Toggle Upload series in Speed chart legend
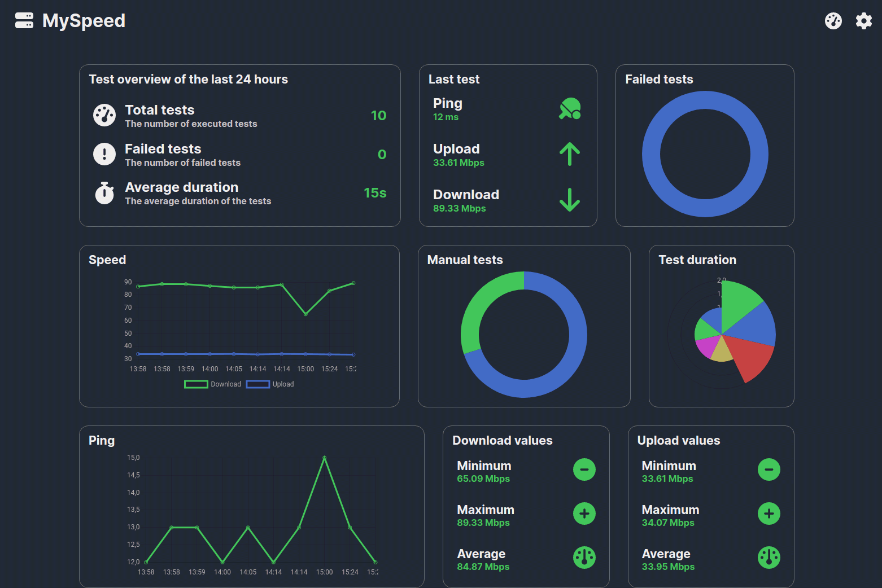882x588 pixels. click(x=270, y=384)
